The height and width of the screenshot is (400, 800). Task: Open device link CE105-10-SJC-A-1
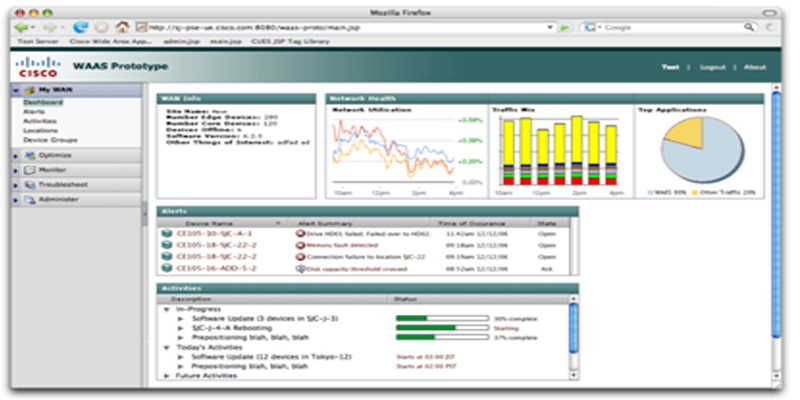tap(214, 234)
